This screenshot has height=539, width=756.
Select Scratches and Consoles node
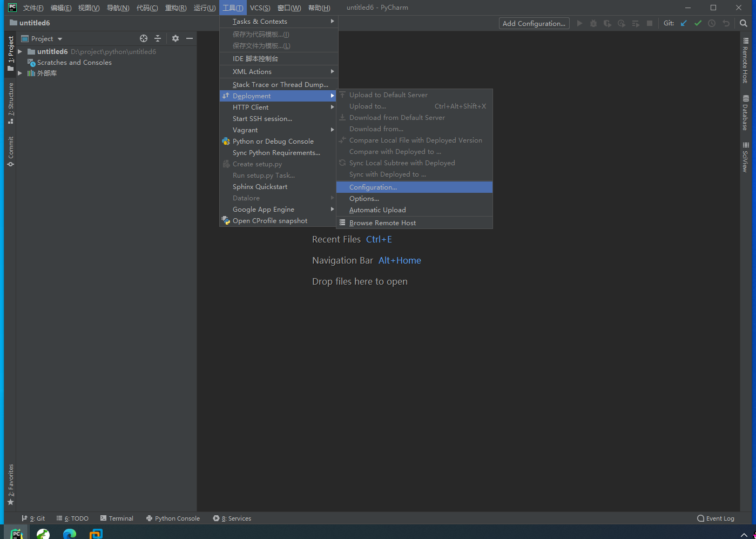click(75, 62)
